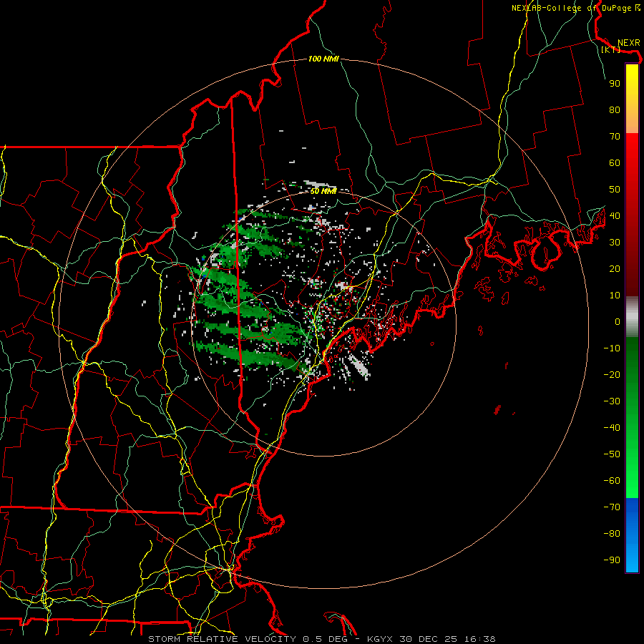Click the -10 value on velocity scale
The height and width of the screenshot is (644, 644).
(x=612, y=348)
